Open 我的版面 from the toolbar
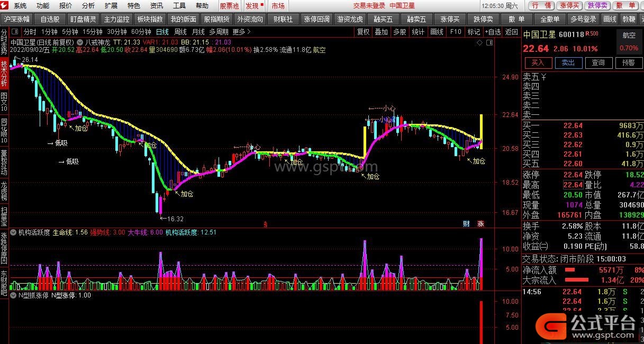The height and width of the screenshot is (344, 644). [183, 19]
